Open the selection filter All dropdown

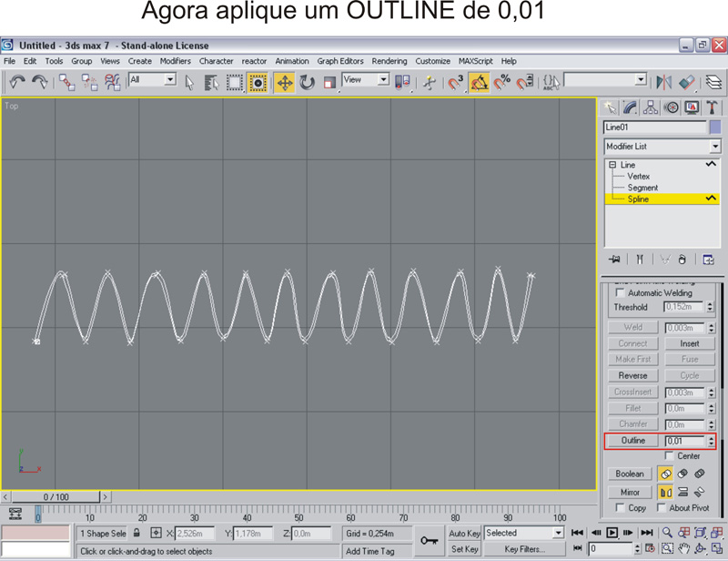(x=170, y=79)
